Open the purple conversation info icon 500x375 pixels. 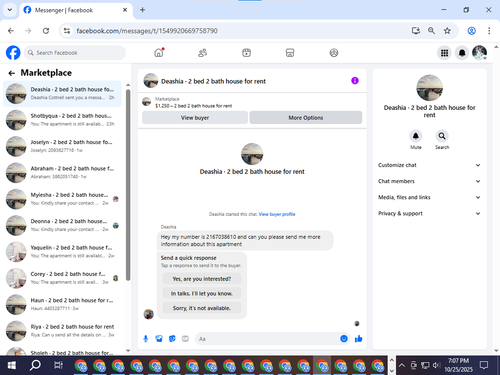pos(355,81)
